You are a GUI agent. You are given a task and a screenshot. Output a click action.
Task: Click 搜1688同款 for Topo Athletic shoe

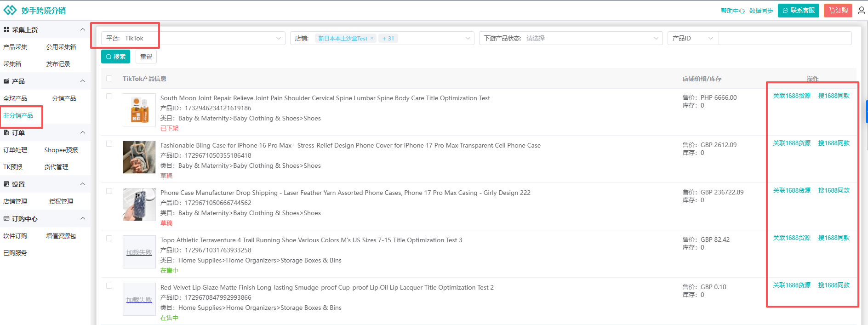pos(834,238)
